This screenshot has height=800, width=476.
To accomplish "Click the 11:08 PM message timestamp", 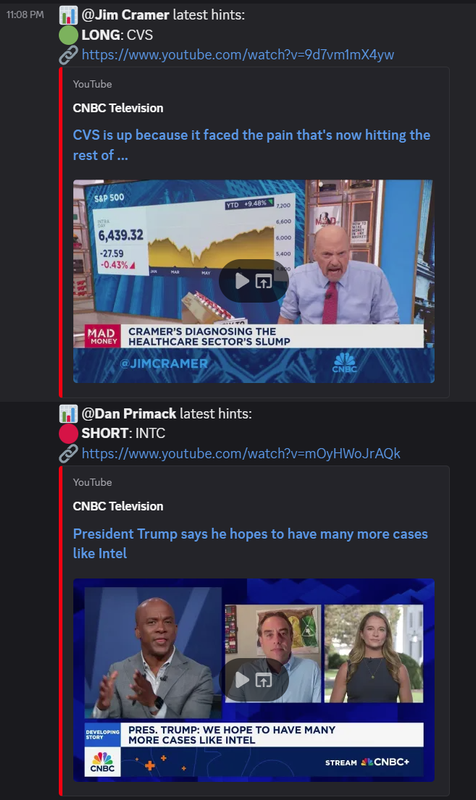I will pyautogui.click(x=25, y=15).
